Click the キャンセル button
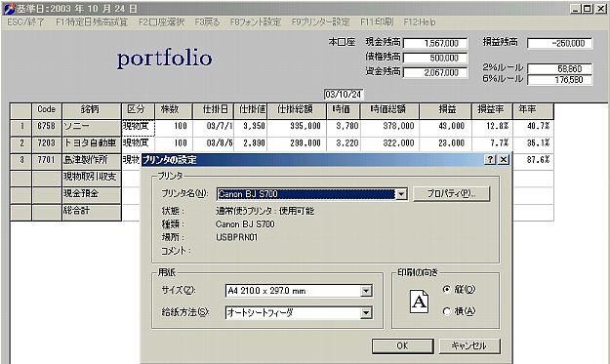 469,345
